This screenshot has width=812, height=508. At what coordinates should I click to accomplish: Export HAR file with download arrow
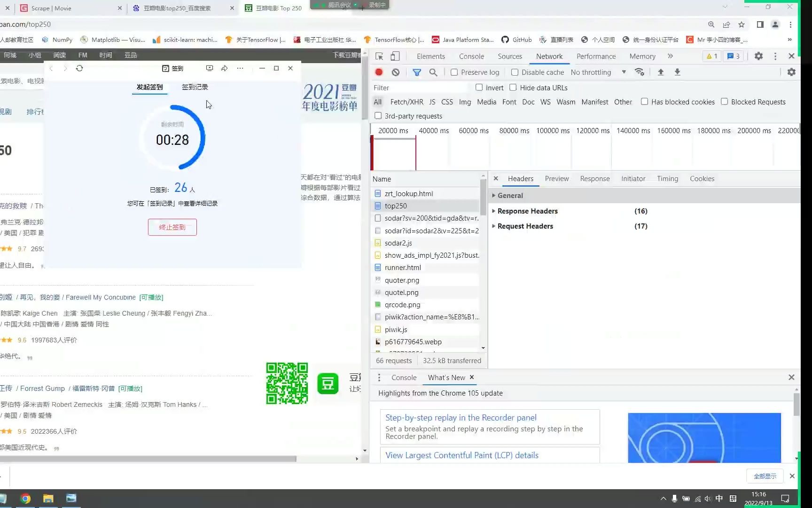677,72
